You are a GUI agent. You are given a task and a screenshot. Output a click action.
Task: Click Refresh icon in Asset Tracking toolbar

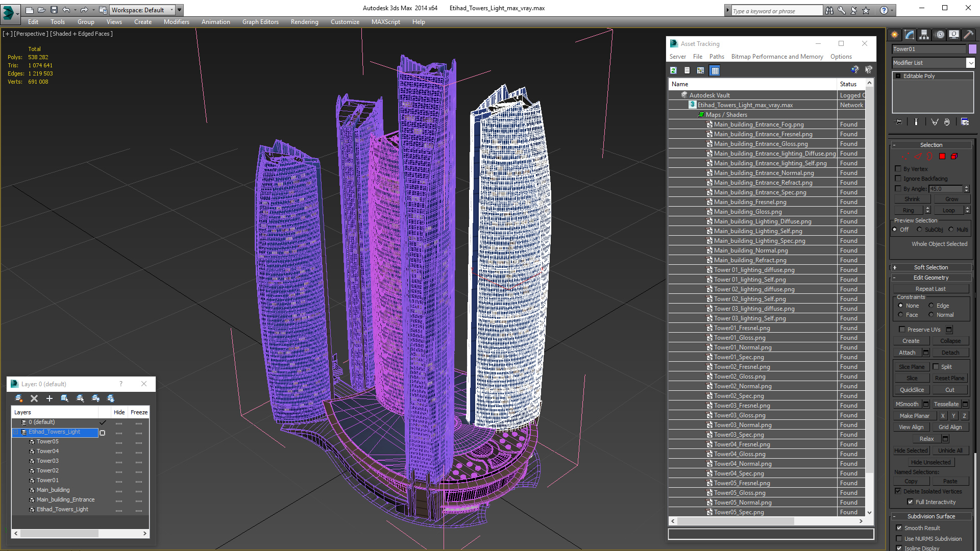(x=674, y=70)
